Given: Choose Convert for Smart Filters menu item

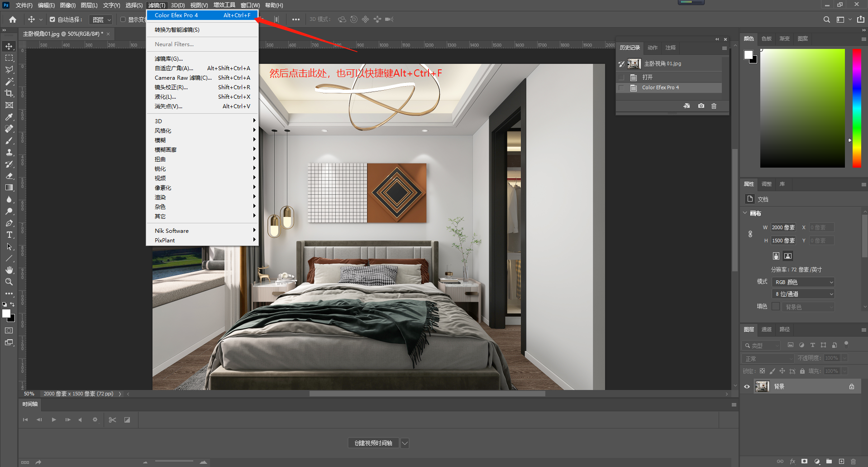Looking at the screenshot, I should (202, 29).
